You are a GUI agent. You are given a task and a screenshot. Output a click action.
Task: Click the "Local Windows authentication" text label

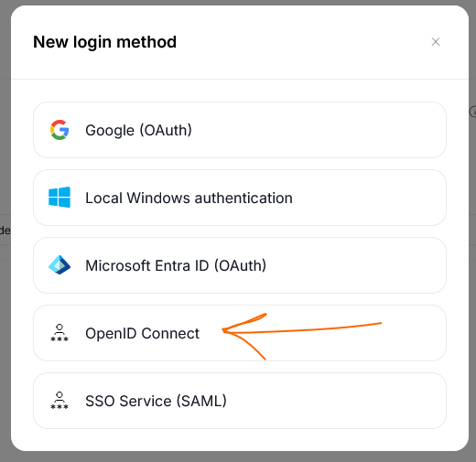(x=189, y=198)
